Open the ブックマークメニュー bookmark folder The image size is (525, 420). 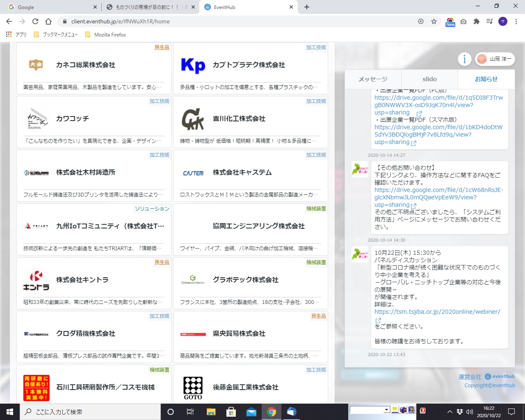click(56, 34)
